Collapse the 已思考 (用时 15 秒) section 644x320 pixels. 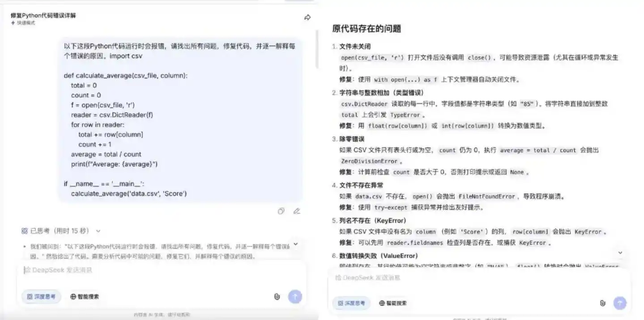pos(98,231)
